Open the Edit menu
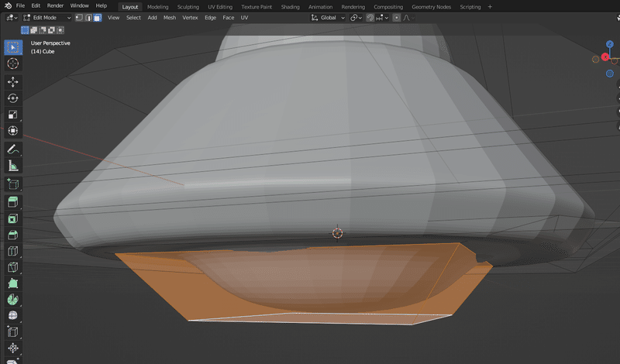Viewport: 620px width, 364px height. [36, 6]
